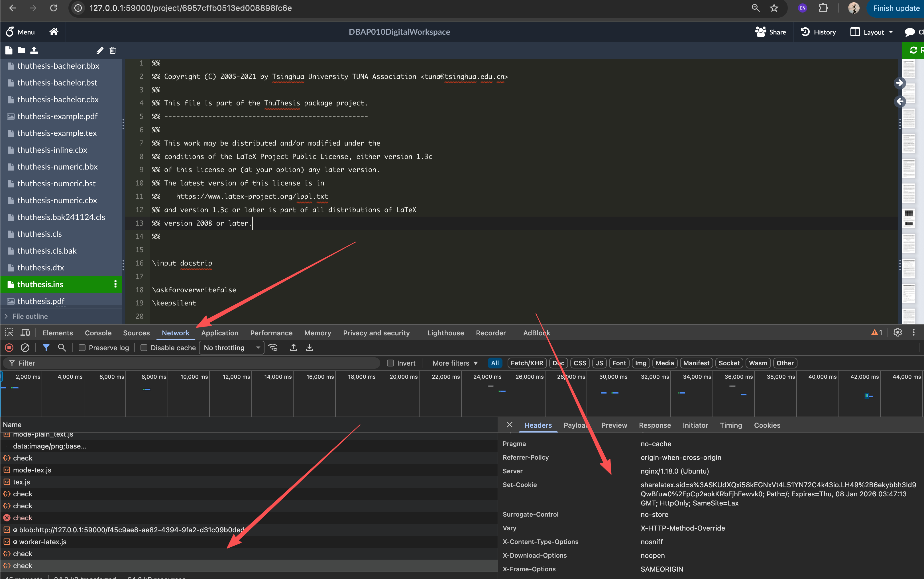Click the inspect element picker icon

pyautogui.click(x=9, y=333)
